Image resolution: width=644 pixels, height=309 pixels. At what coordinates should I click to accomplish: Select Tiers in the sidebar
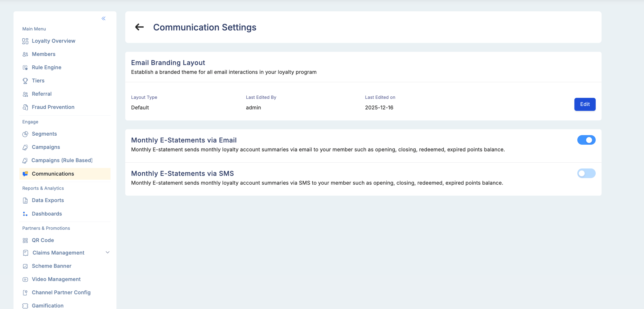(x=65, y=81)
